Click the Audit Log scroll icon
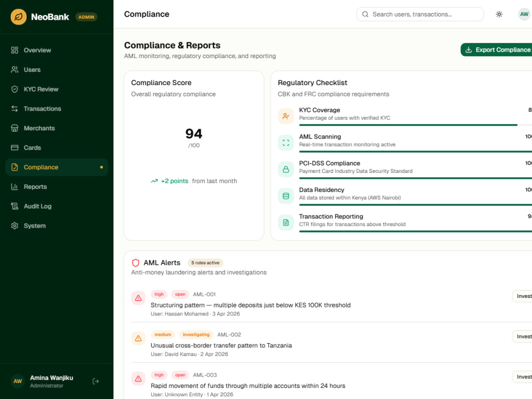Viewport: 532px width, 399px height. click(x=14, y=206)
